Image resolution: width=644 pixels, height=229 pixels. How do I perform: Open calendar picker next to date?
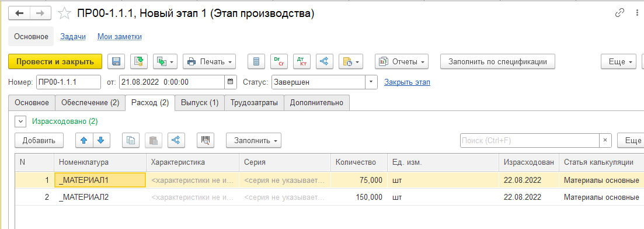231,82
